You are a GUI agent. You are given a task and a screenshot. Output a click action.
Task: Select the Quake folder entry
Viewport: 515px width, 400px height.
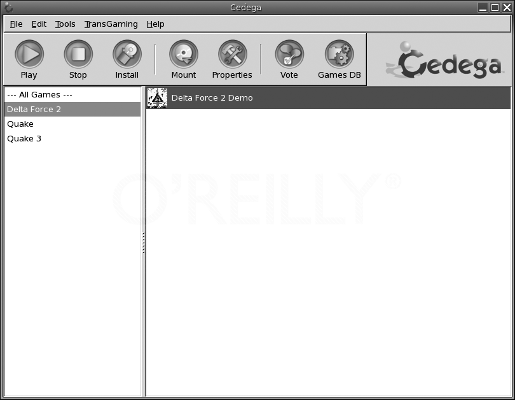click(x=73, y=124)
